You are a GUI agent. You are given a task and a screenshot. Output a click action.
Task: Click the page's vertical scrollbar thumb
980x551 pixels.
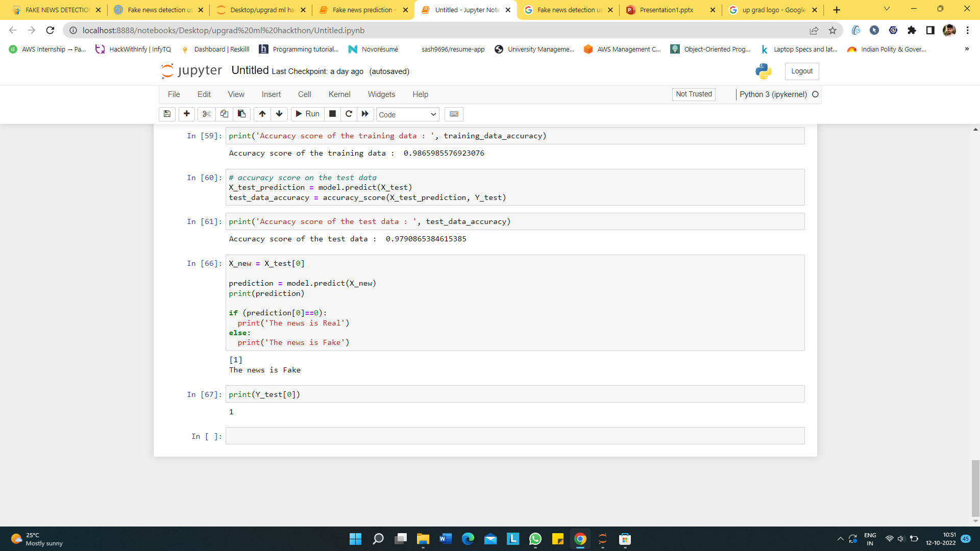click(x=975, y=488)
